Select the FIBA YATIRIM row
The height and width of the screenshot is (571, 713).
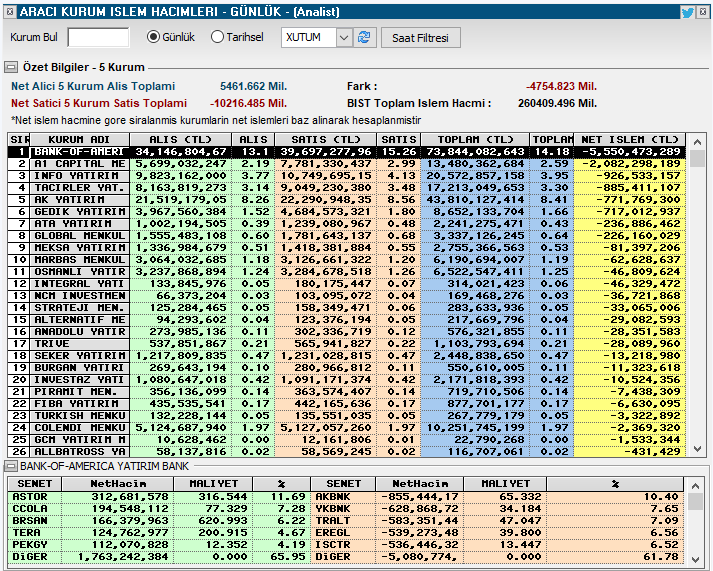(346, 404)
